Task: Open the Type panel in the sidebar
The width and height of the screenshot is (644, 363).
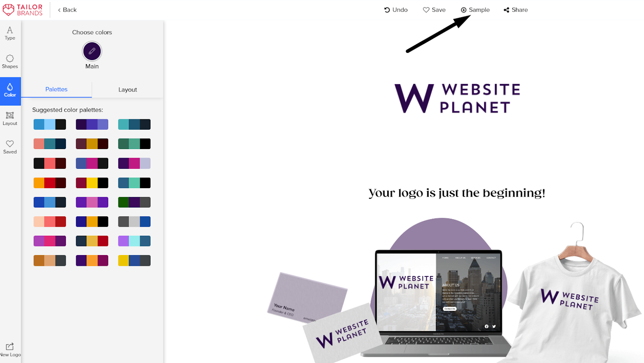Action: coord(10,33)
